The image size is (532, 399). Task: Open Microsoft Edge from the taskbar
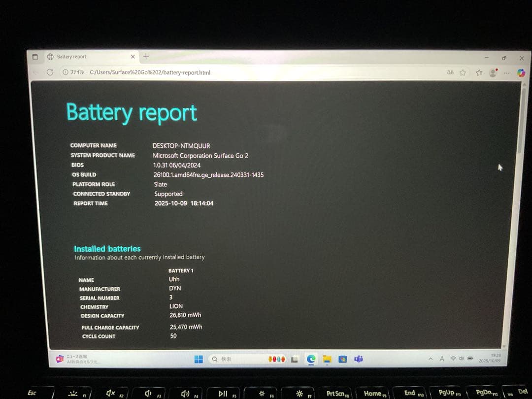point(311,359)
